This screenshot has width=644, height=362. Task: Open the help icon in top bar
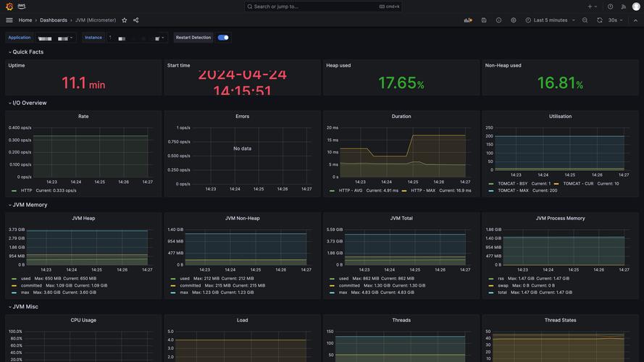click(611, 7)
